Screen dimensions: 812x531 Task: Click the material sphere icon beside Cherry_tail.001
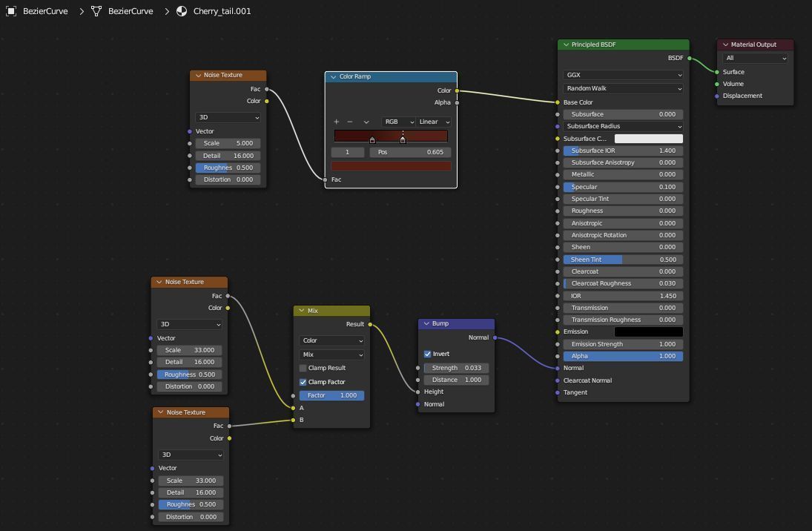(182, 11)
